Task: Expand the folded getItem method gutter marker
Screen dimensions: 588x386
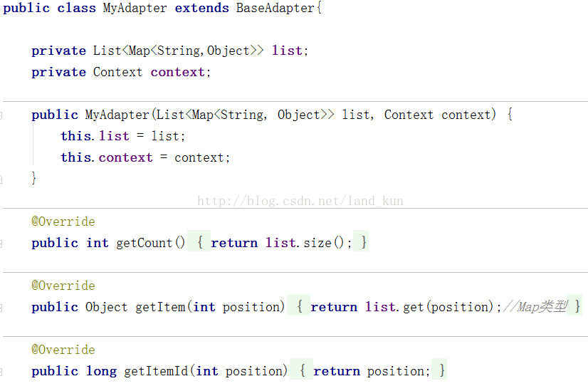Action: 1,308
